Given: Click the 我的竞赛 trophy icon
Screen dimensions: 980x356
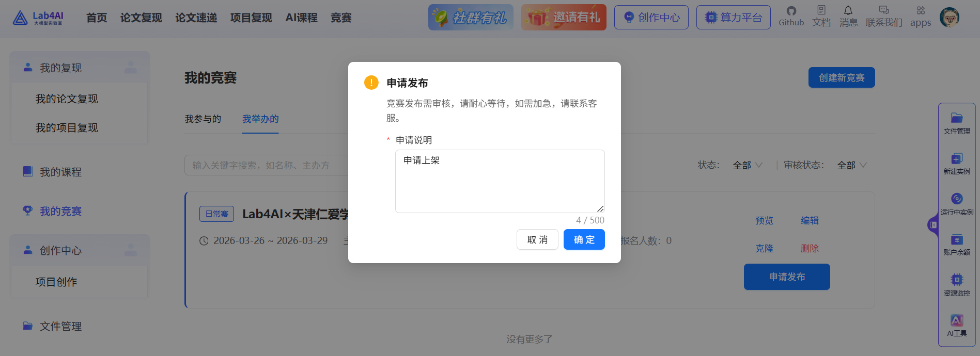Looking at the screenshot, I should click(28, 211).
